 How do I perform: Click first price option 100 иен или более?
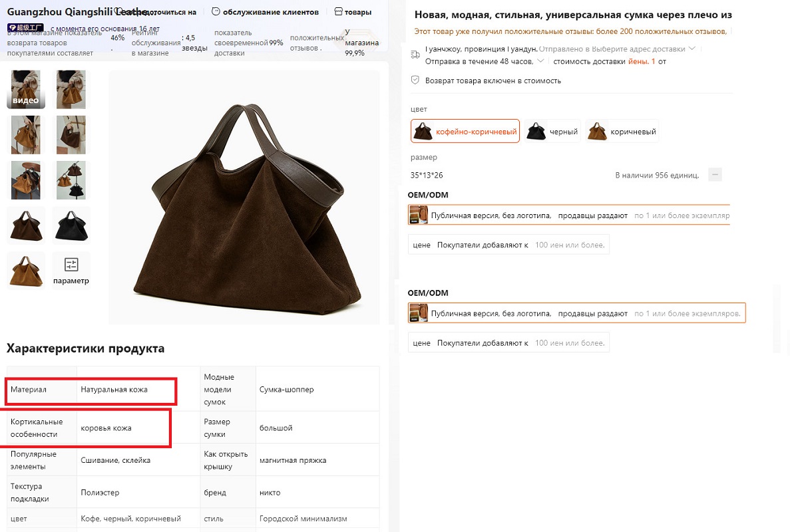click(508, 245)
